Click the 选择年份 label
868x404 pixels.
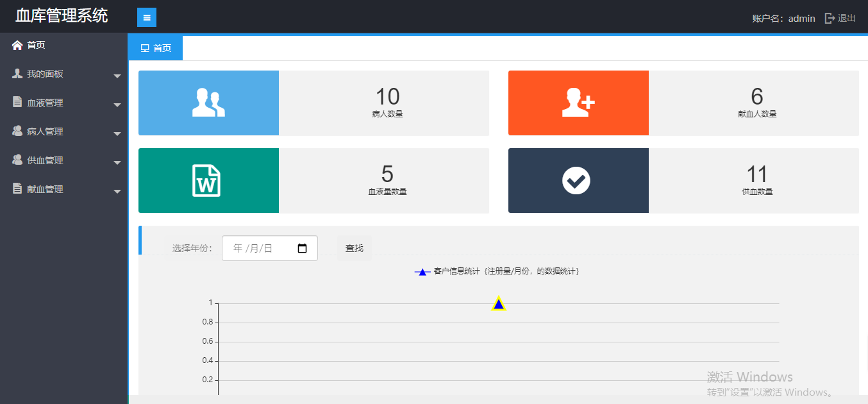pyautogui.click(x=192, y=249)
